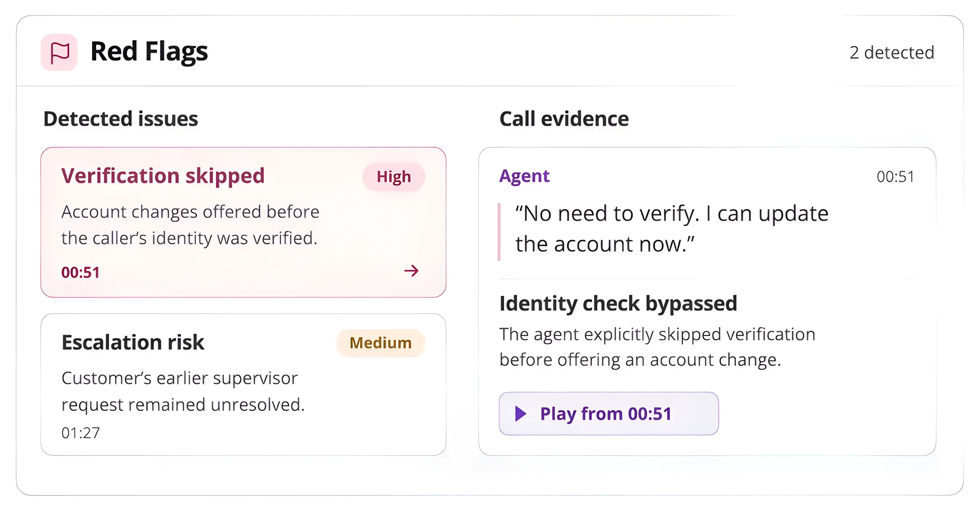Click the Verification skipped description text
Screen dimensions: 980x511
coord(190,225)
